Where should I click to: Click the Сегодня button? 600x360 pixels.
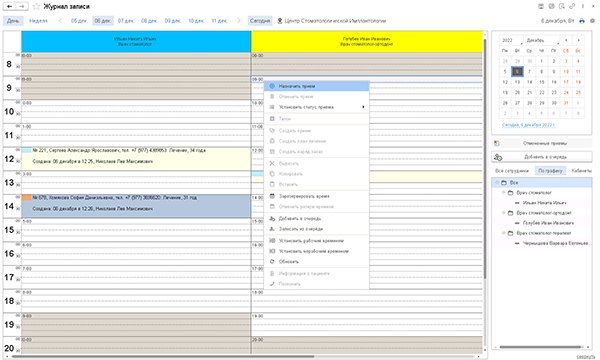click(x=260, y=21)
